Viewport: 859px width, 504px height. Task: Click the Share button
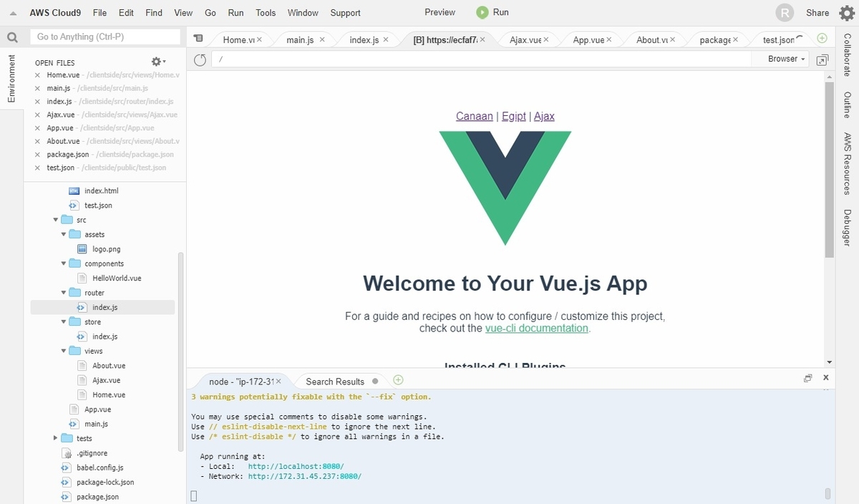pos(817,12)
